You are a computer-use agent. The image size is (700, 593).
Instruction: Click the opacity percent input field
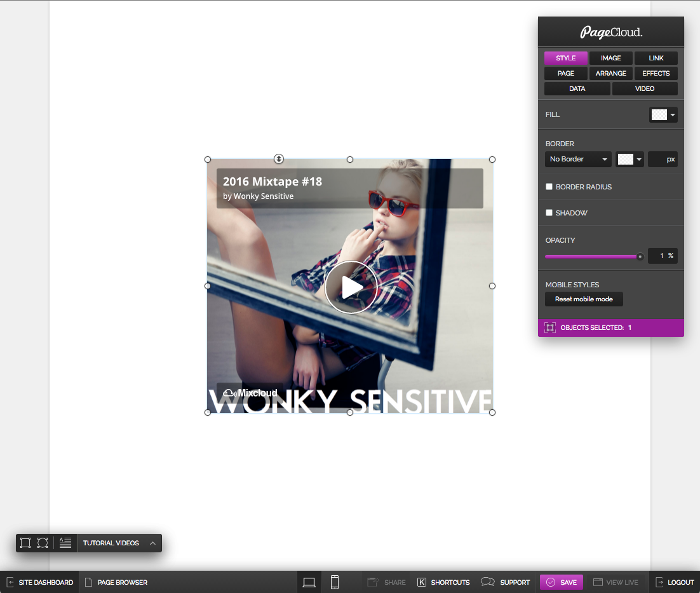[x=663, y=256]
